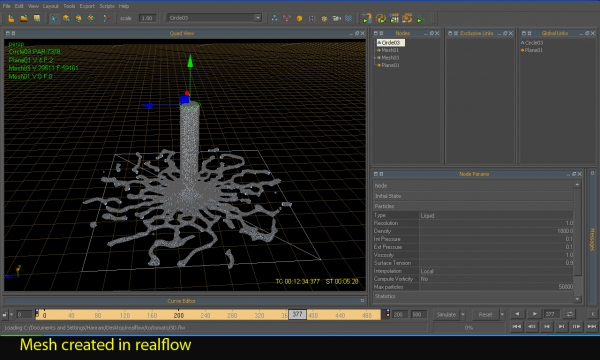600x360 pixels.
Task: Click the blue grid RealWave icon
Action: (349, 18)
